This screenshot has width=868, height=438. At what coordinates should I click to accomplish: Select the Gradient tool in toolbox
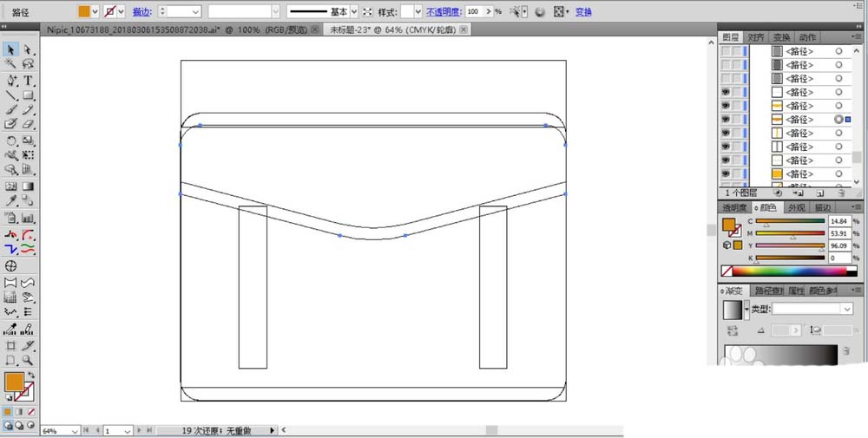click(x=28, y=186)
